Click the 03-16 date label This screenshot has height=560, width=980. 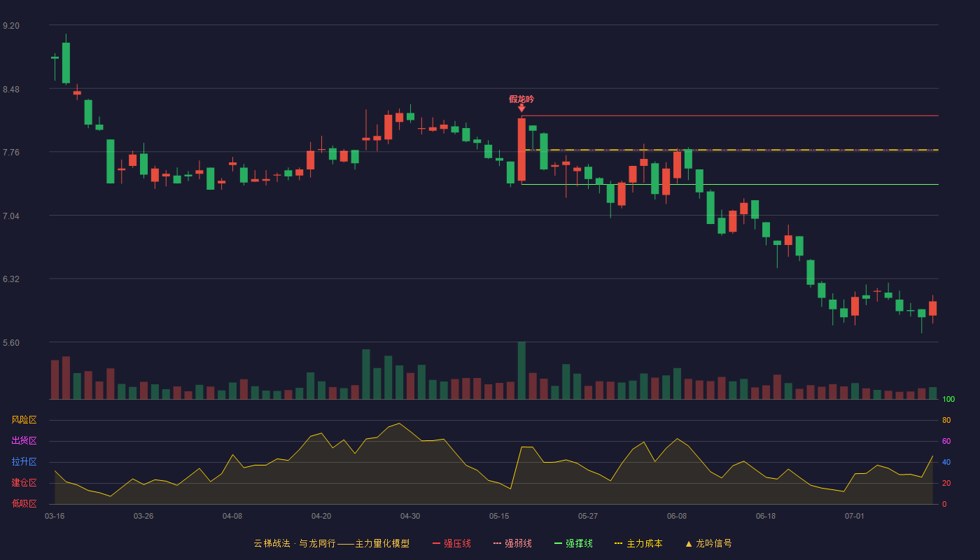(55, 516)
